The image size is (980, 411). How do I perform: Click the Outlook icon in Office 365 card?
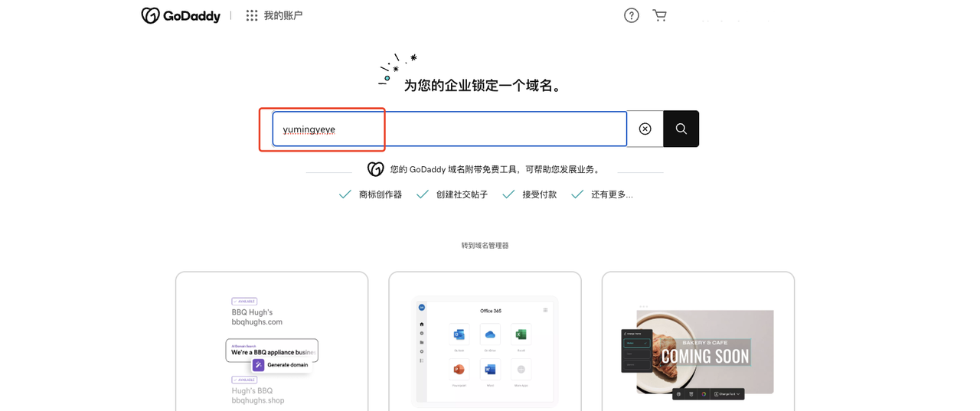[x=459, y=334]
